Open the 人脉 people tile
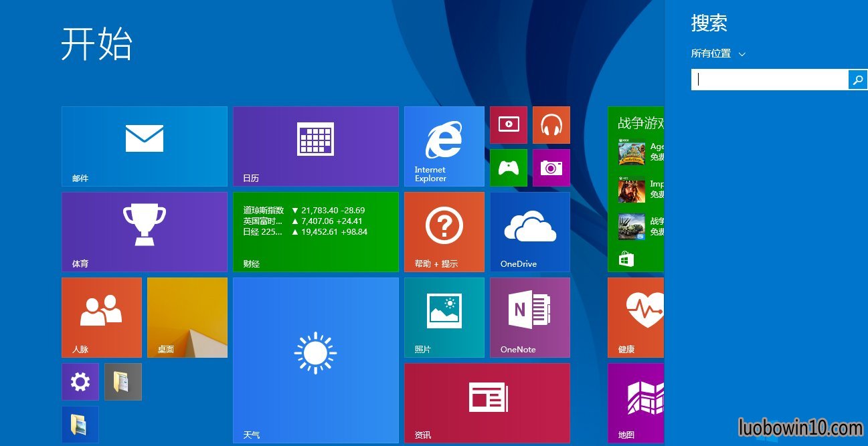 102,318
